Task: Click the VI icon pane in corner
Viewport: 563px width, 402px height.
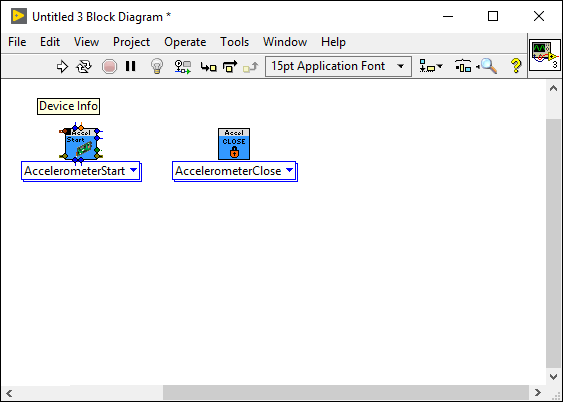Action: (x=545, y=55)
